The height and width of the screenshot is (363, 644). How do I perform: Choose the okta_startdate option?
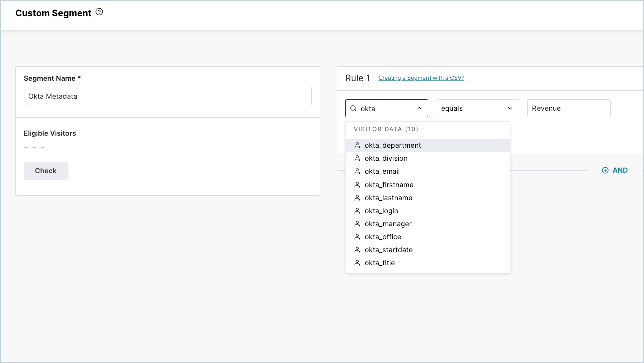click(x=427, y=250)
